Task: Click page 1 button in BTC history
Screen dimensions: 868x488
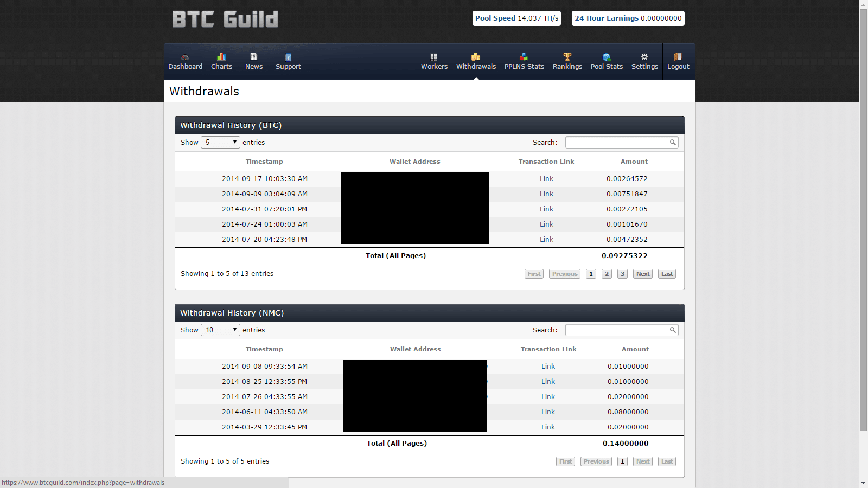Action: point(591,274)
